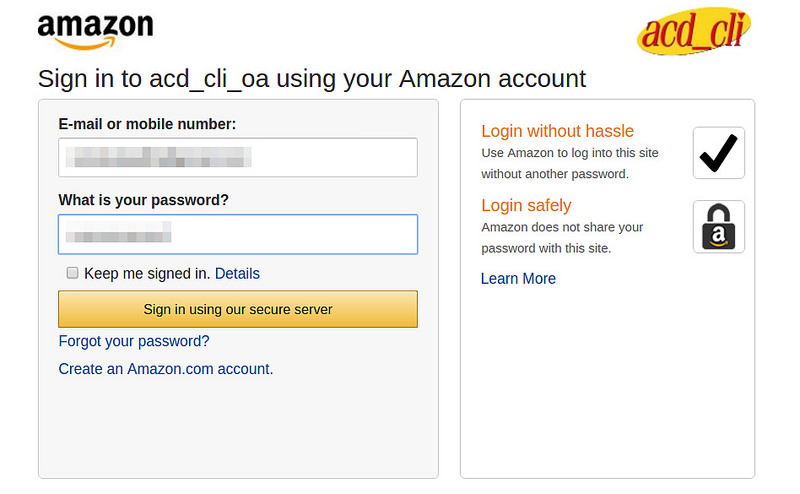Click the Login without hassle heading
Image resolution: width=800 pixels, height=494 pixels.
coord(557,131)
